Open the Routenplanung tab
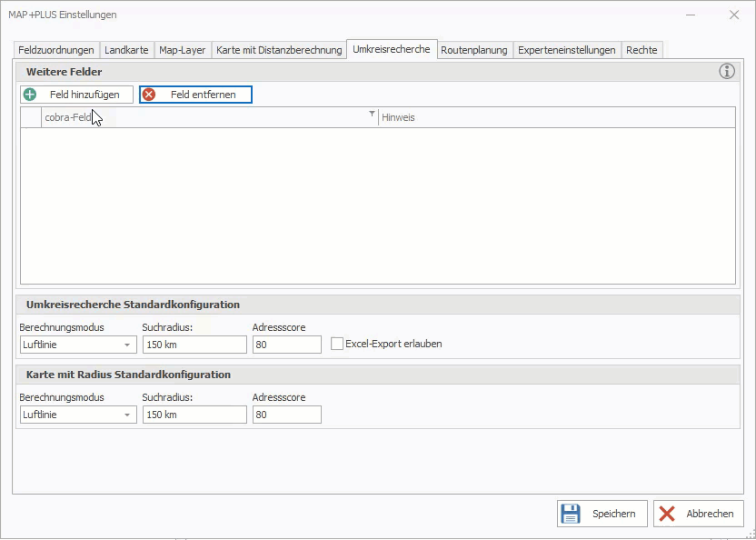Screen dimensions: 756x540 pyautogui.click(x=474, y=50)
